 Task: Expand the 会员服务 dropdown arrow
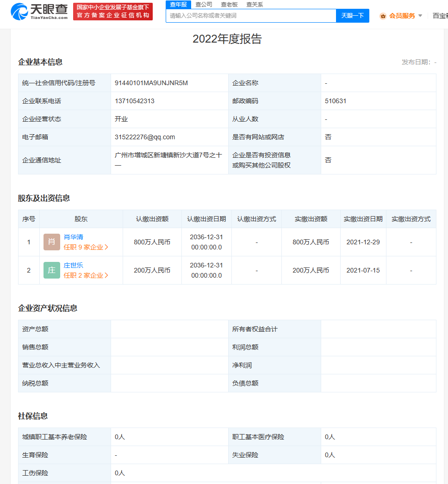tap(420, 16)
